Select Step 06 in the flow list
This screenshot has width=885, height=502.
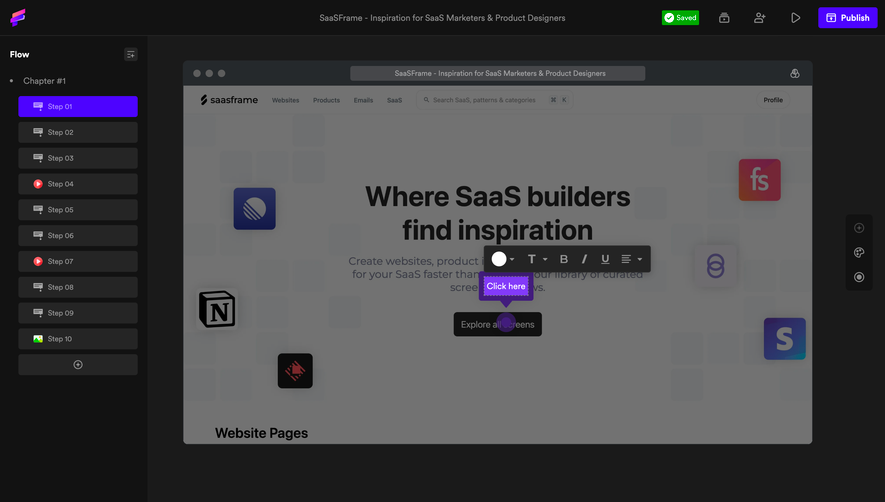78,235
